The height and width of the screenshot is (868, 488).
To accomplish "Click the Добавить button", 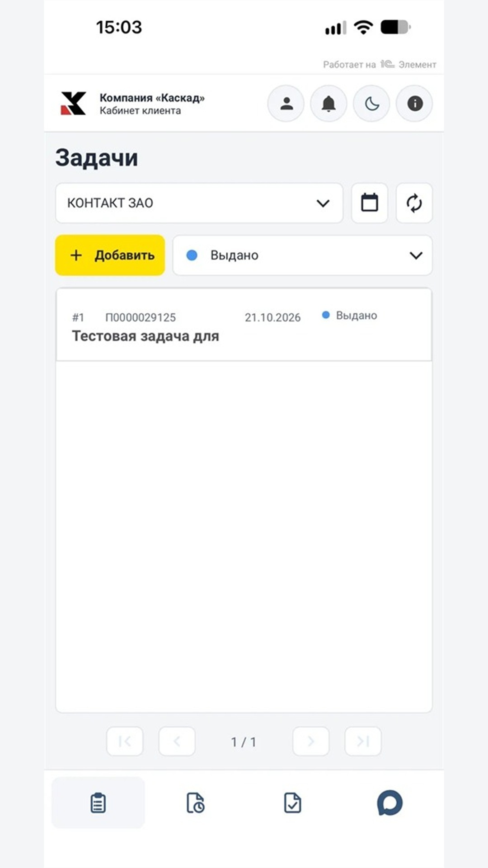I will pyautogui.click(x=110, y=255).
